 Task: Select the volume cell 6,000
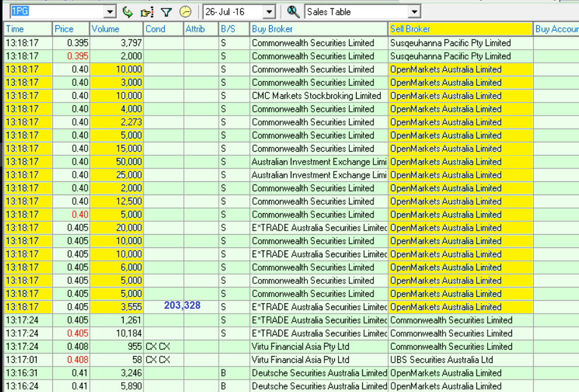click(x=116, y=268)
